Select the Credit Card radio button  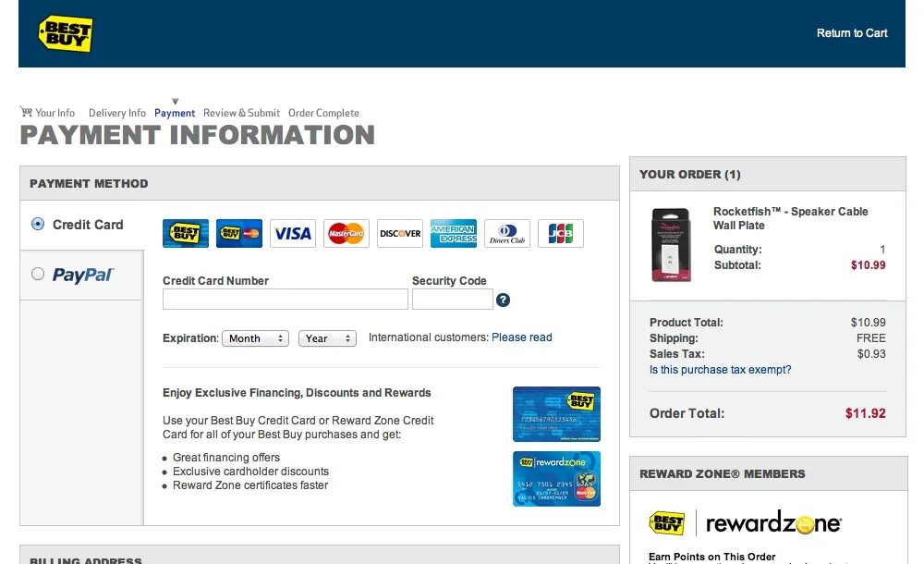pos(38,224)
